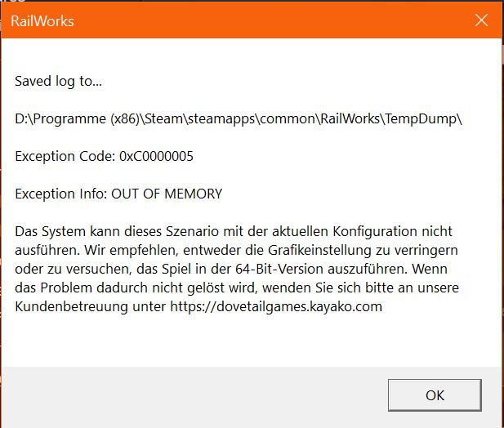
Task: Click 'TempDump' in the log path
Action: [x=426, y=119]
